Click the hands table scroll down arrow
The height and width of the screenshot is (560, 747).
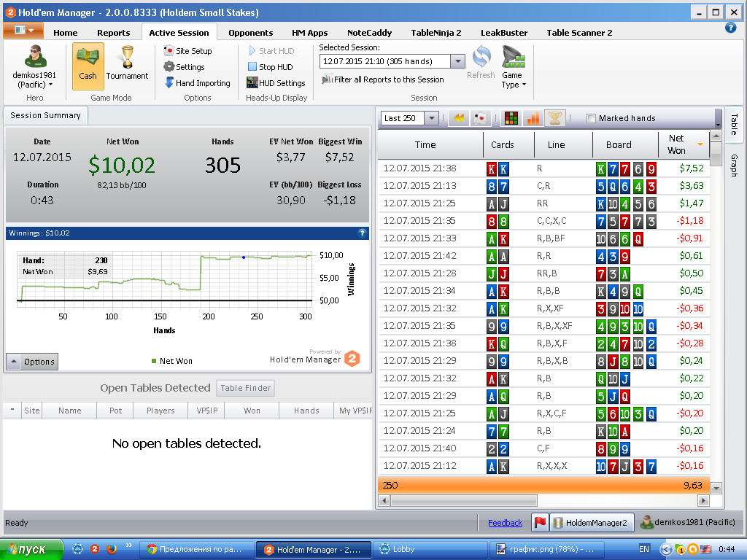coord(716,488)
